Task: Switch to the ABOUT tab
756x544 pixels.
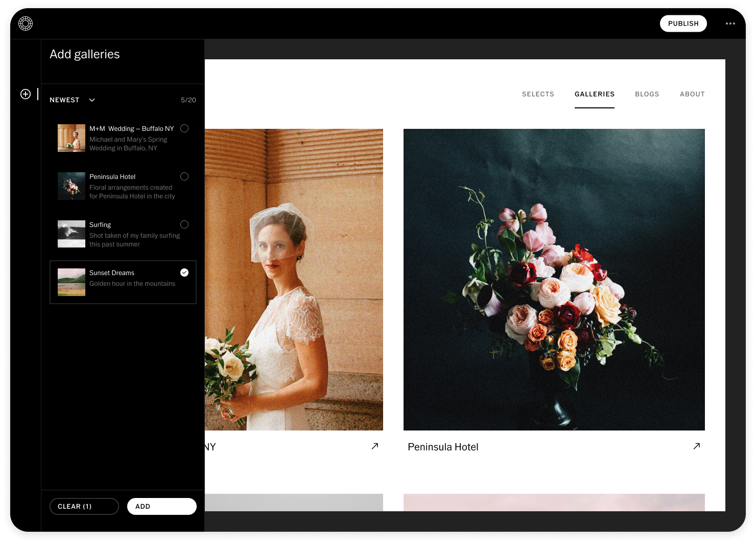Action: 692,94
